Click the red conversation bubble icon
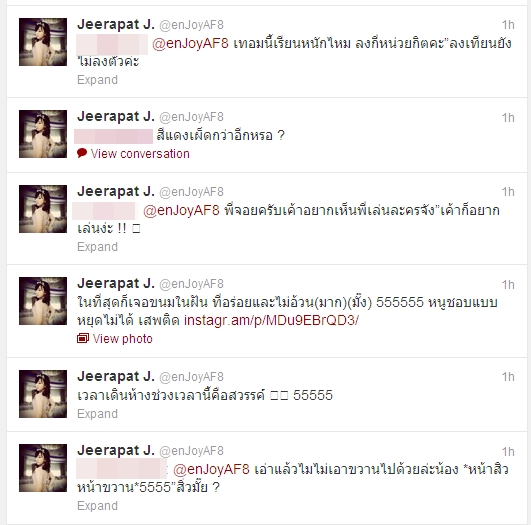531x525 pixels. (x=82, y=153)
